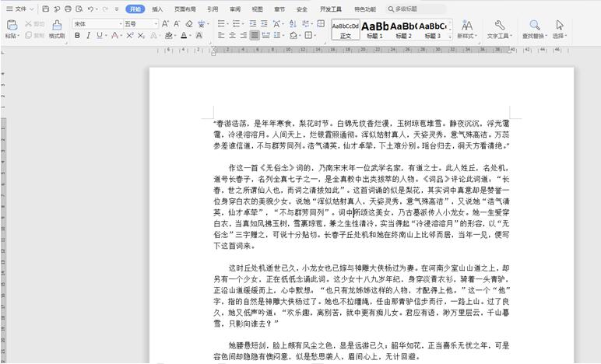Open the 页面布局 (Page Layout) tab
This screenshot has width=601, height=364.
(x=185, y=9)
